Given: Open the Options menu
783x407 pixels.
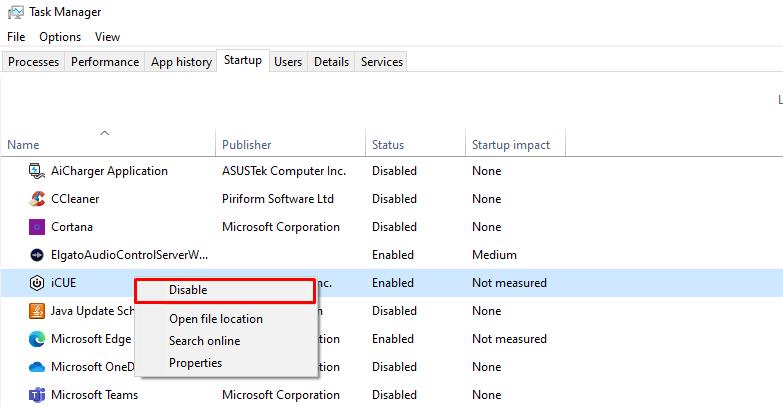Looking at the screenshot, I should (60, 37).
